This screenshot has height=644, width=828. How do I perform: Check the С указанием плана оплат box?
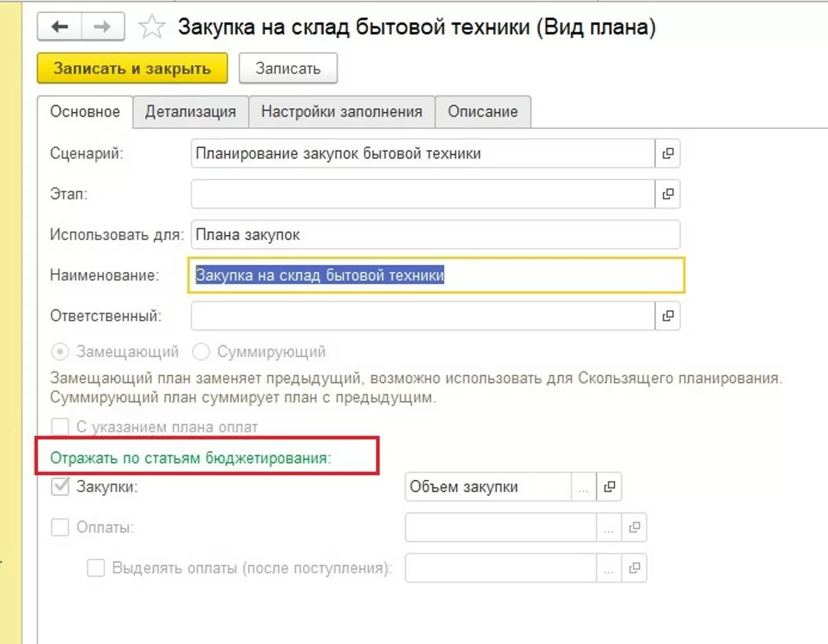pyautogui.click(x=61, y=427)
